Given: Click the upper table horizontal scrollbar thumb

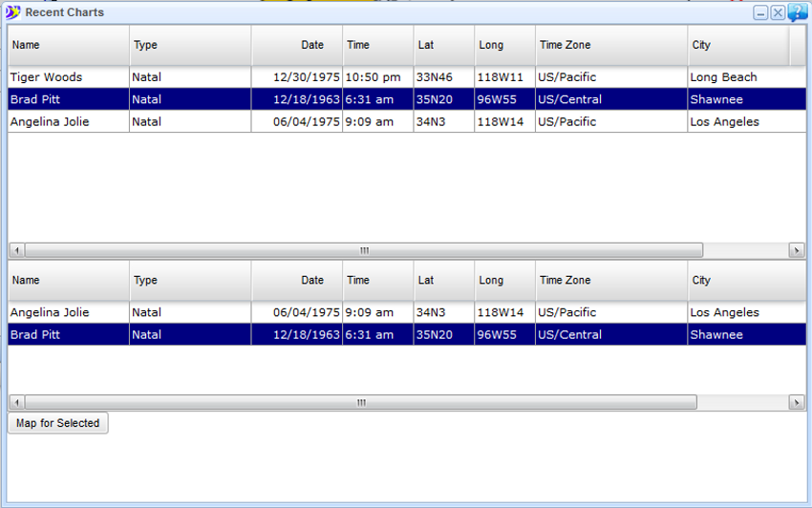Looking at the screenshot, I should [363, 250].
